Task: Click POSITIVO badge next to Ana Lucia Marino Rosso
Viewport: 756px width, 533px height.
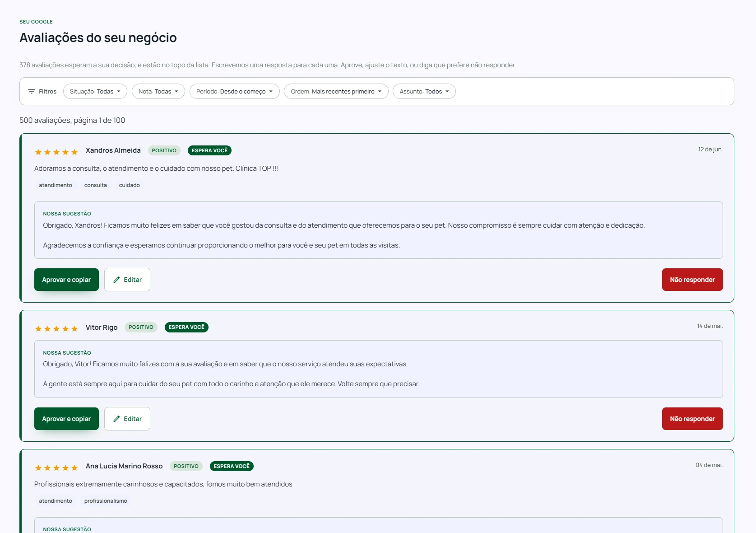Action: [x=186, y=466]
